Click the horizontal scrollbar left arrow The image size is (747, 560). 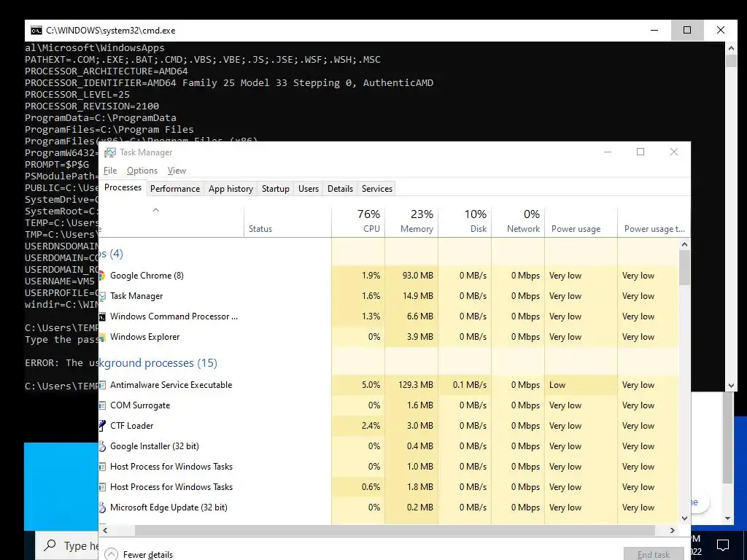(105, 530)
